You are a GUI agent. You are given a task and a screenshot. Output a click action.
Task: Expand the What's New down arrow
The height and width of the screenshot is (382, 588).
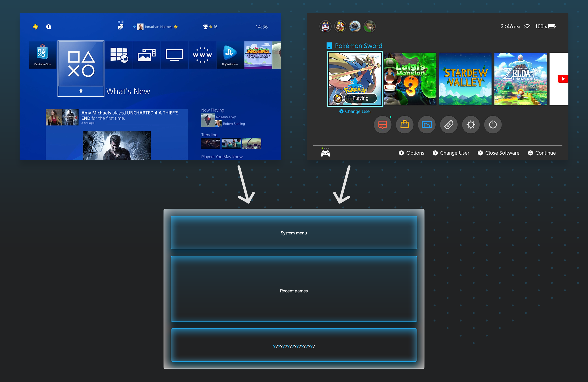click(x=81, y=91)
